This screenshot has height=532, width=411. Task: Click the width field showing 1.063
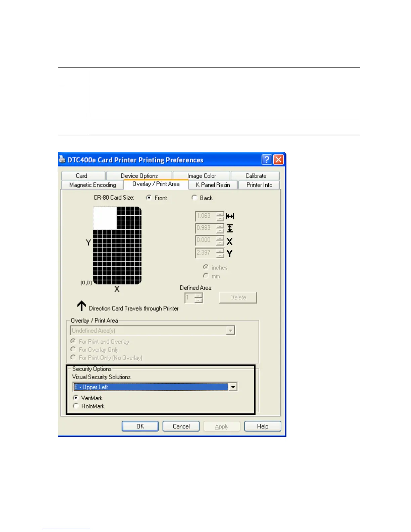click(x=206, y=216)
